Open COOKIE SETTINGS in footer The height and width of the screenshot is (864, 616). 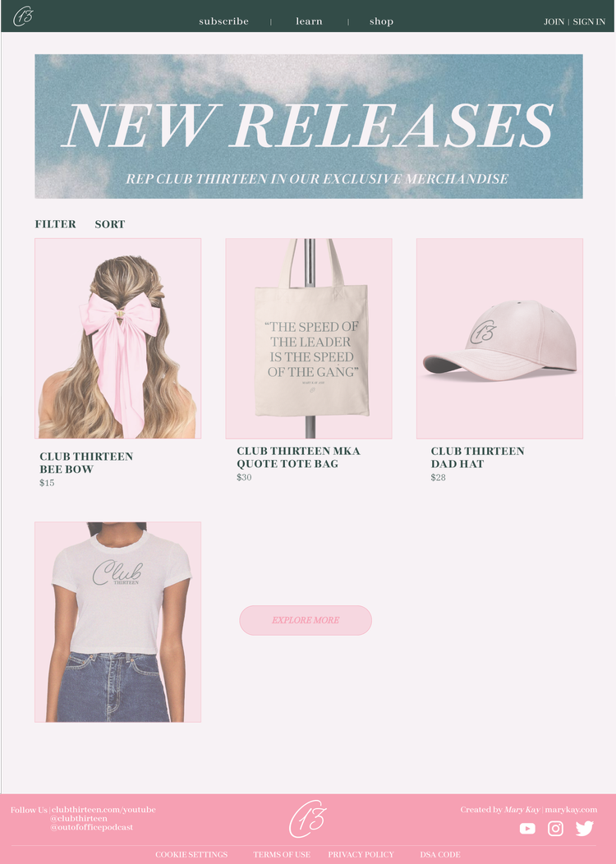pyautogui.click(x=191, y=855)
